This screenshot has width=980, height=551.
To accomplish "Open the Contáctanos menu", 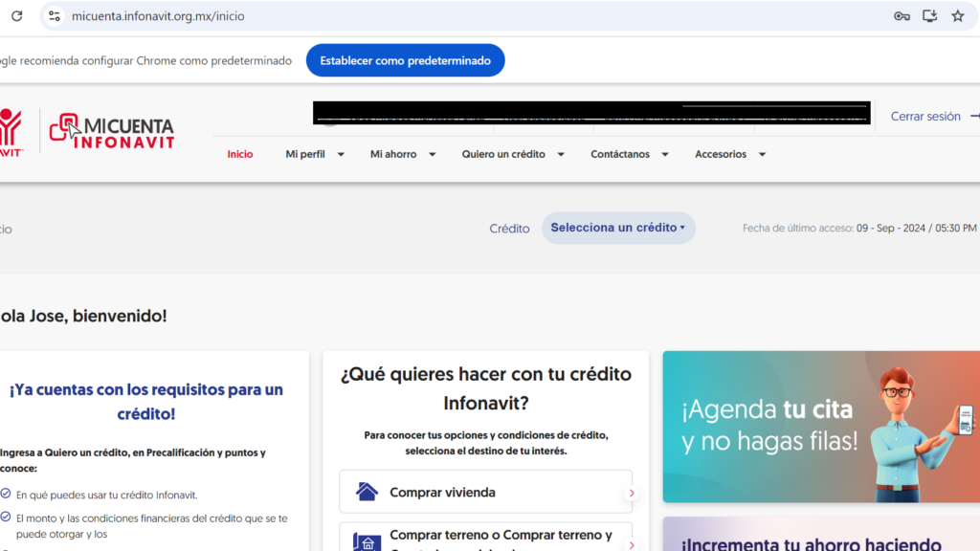I will (x=620, y=154).
